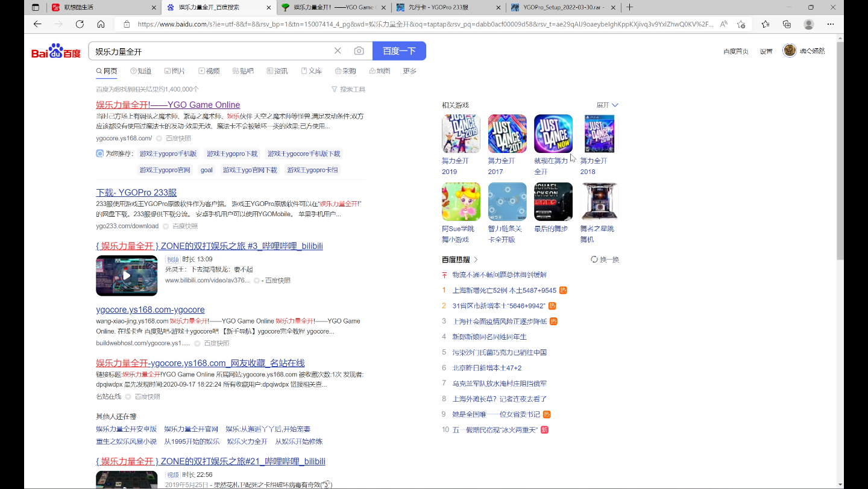This screenshot has height=489, width=868.
Task: Switch to the 联想酷生活 browser tab
Action: coord(102,7)
